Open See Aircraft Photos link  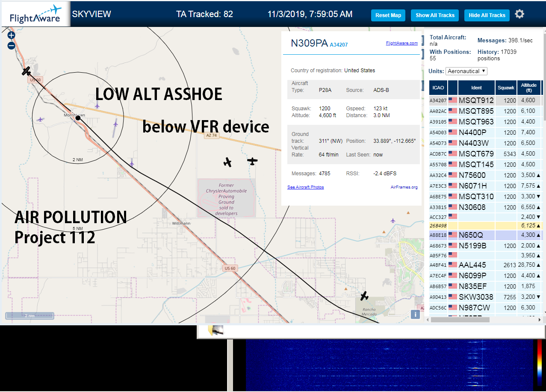tap(306, 187)
